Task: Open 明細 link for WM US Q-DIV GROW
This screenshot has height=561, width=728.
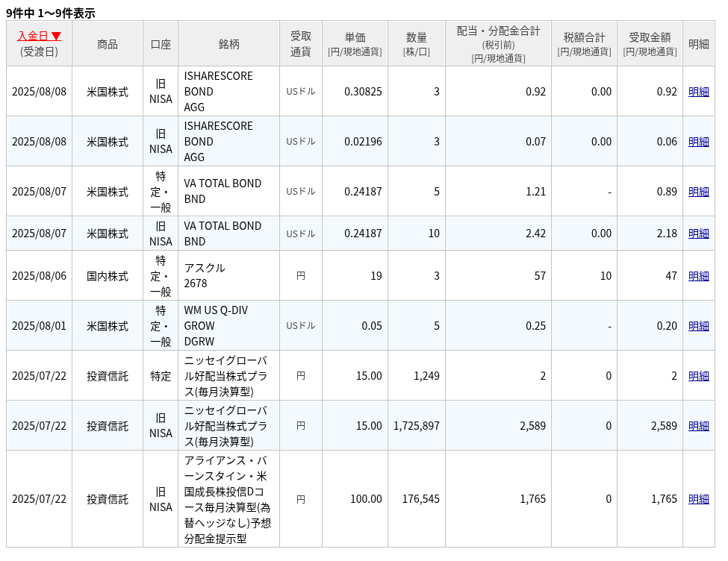Action: click(698, 326)
